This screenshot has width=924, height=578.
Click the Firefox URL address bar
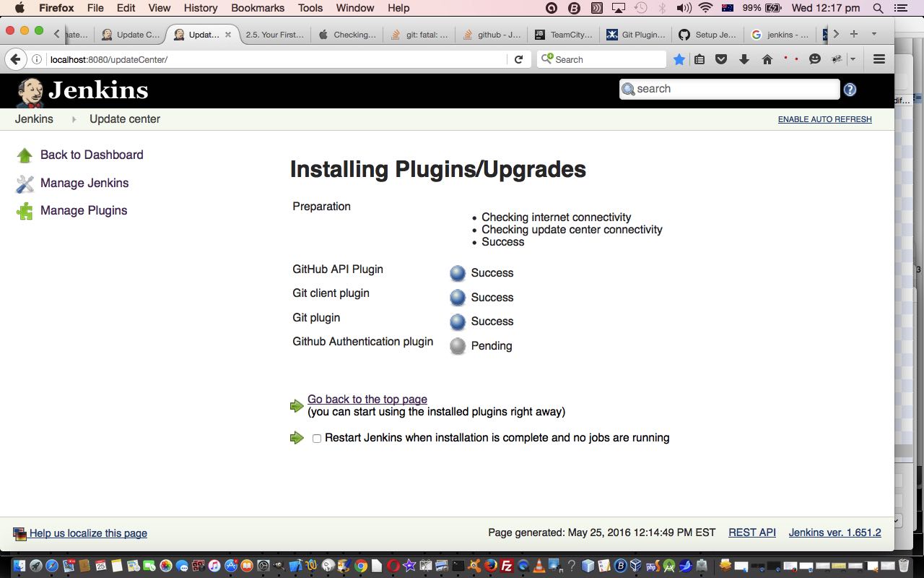coord(278,59)
